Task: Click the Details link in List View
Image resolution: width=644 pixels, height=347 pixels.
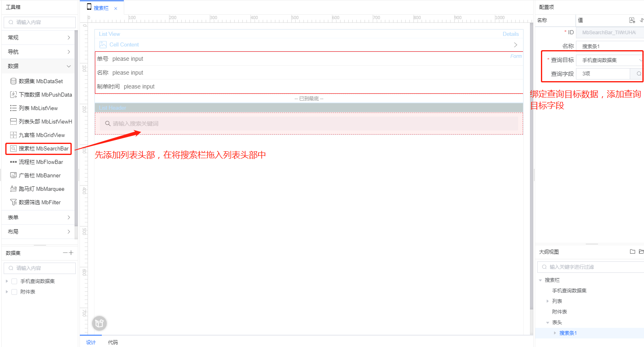Action: click(x=510, y=34)
